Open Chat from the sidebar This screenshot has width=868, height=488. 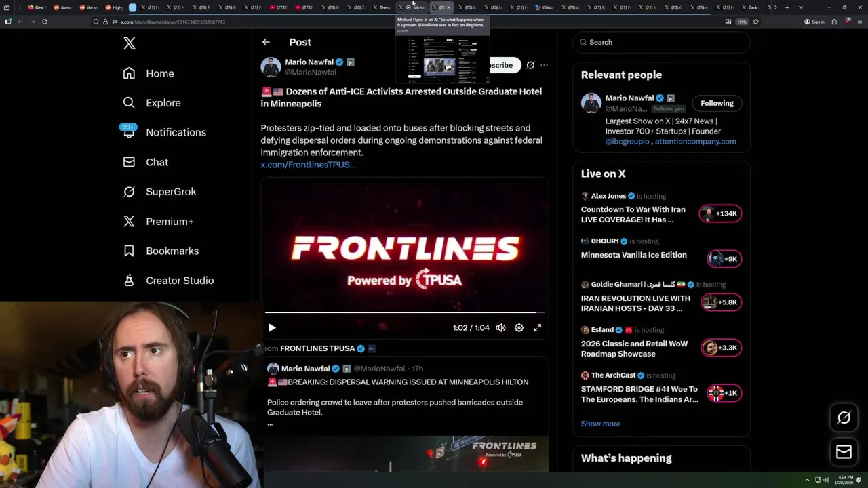145,162
